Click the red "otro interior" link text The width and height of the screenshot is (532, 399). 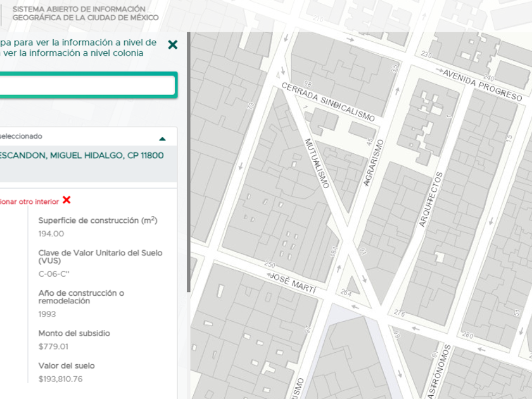pyautogui.click(x=30, y=201)
